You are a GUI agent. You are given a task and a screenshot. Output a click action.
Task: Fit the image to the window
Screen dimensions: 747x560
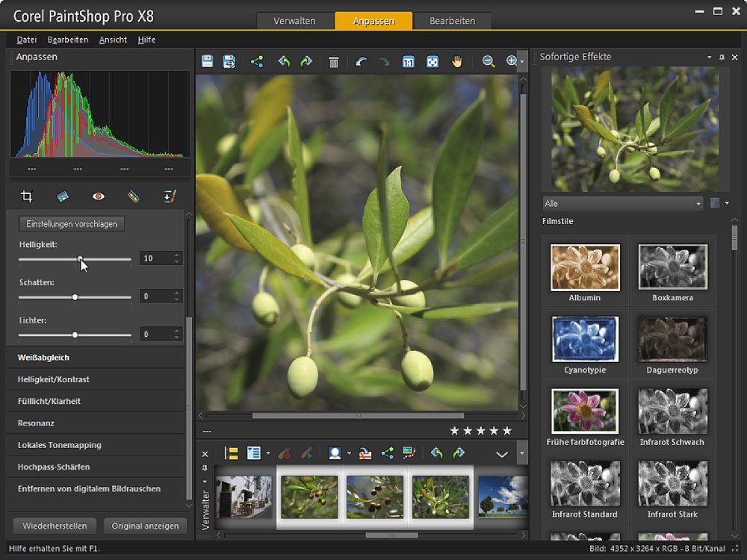432,62
